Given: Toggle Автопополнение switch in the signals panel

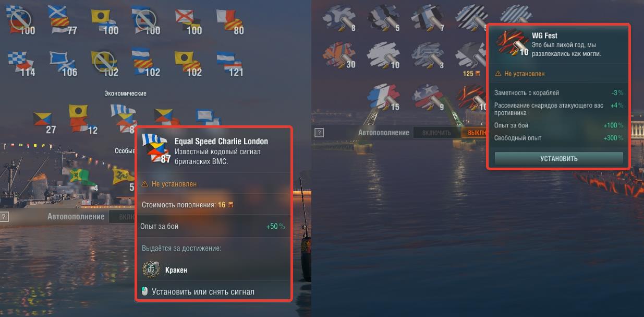Looking at the screenshot, I should [122, 217].
